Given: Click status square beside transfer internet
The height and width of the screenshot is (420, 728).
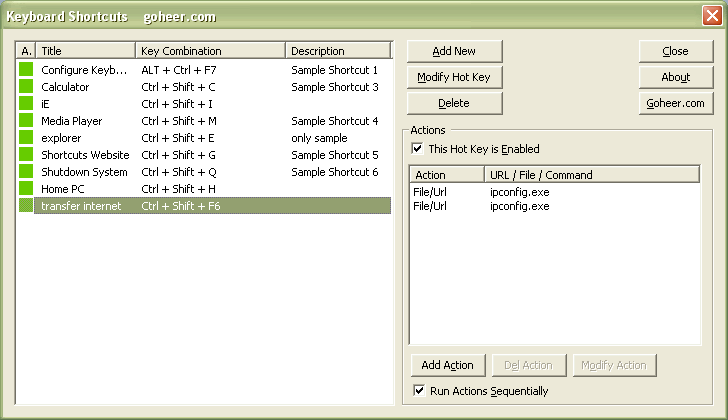Looking at the screenshot, I should (x=26, y=206).
